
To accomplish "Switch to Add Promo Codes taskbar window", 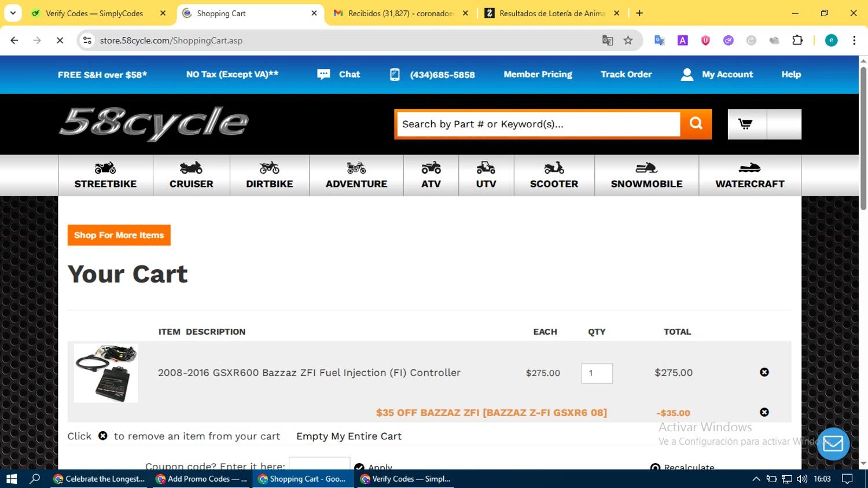I will (201, 479).
